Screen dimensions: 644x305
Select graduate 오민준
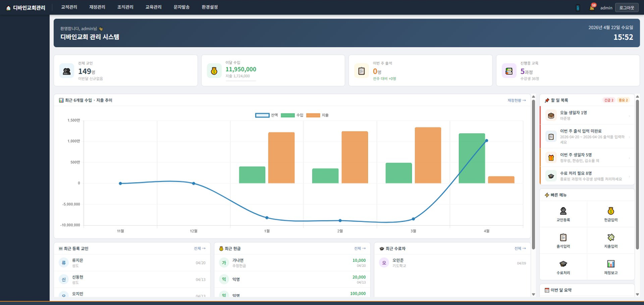(453, 263)
